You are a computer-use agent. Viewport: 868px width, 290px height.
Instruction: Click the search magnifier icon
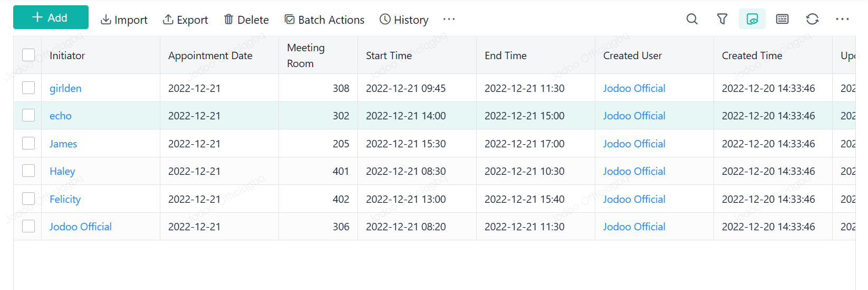[x=692, y=20]
